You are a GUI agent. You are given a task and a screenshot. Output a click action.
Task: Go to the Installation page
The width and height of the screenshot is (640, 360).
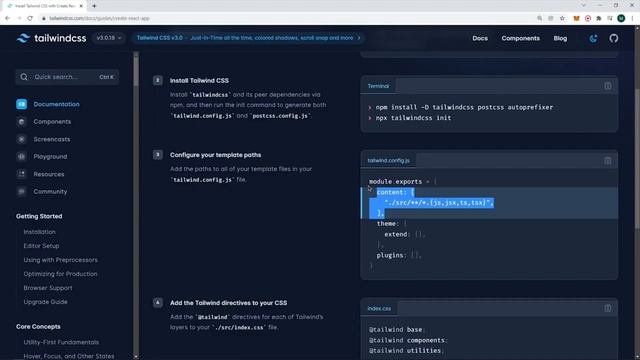[x=40, y=232]
